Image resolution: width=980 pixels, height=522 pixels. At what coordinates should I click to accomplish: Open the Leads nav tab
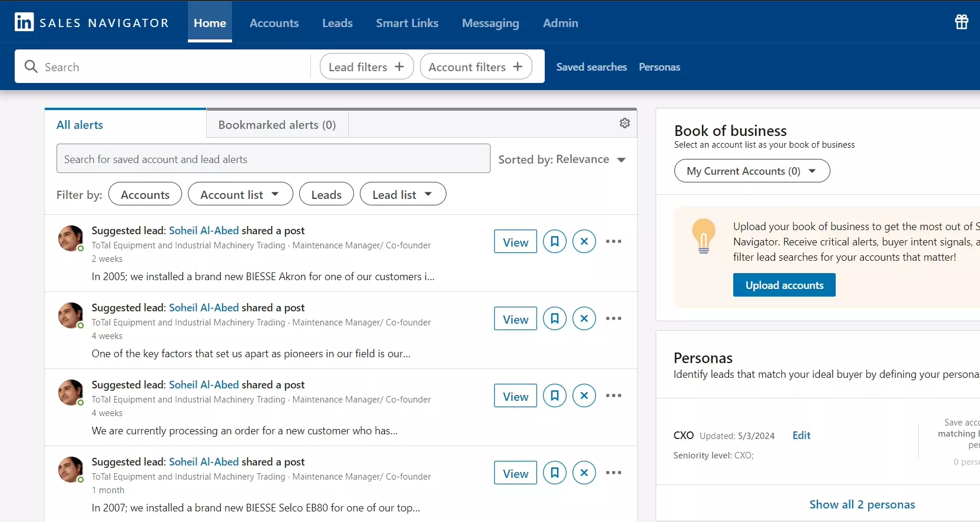click(x=337, y=22)
